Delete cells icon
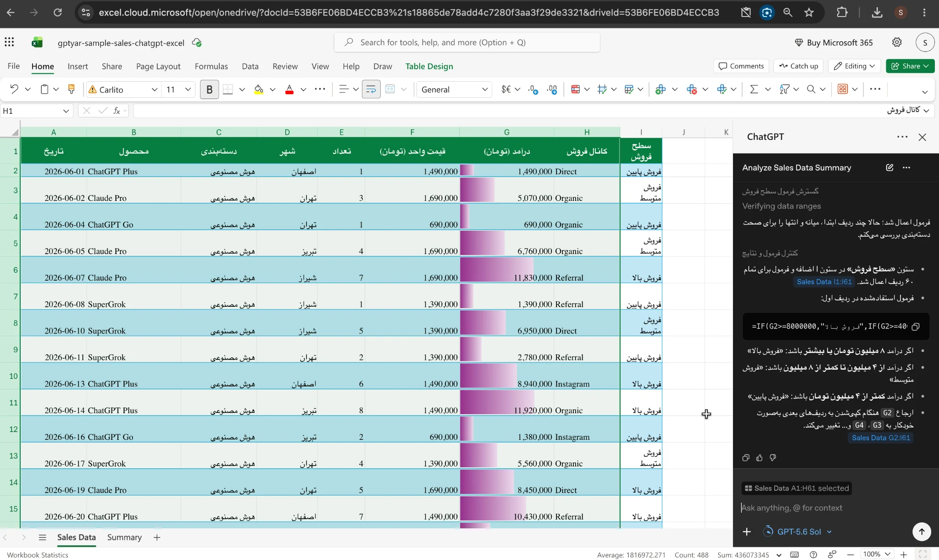The width and height of the screenshot is (939, 560). point(692,89)
